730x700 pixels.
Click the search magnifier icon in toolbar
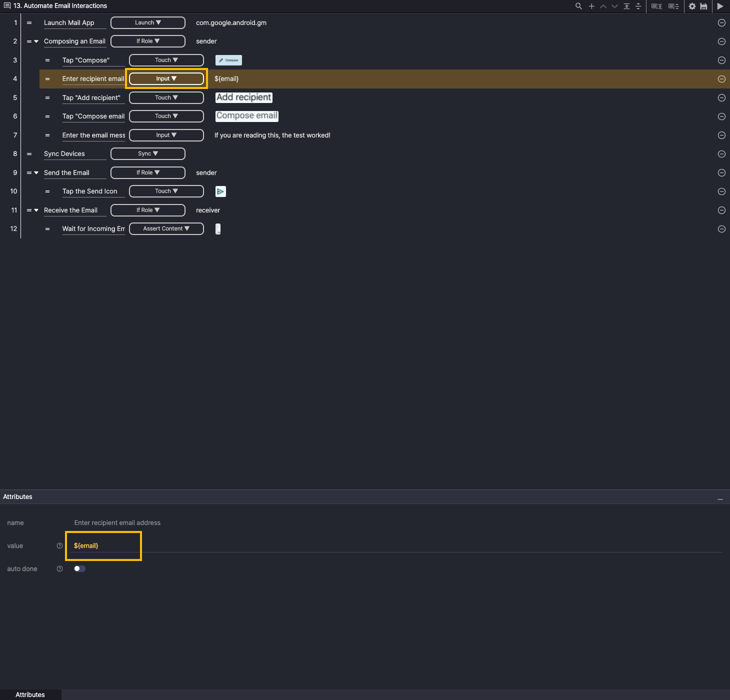point(578,6)
